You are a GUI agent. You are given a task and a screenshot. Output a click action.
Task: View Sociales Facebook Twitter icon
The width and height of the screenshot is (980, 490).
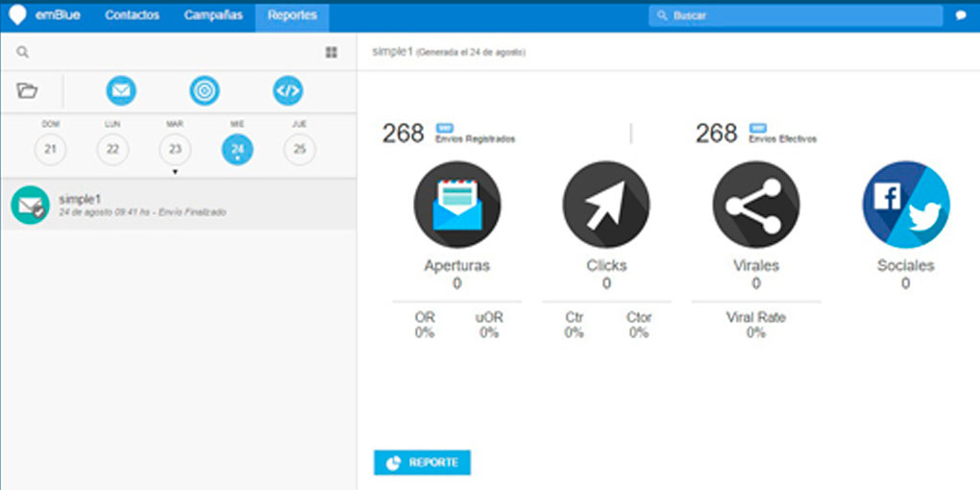(x=905, y=205)
